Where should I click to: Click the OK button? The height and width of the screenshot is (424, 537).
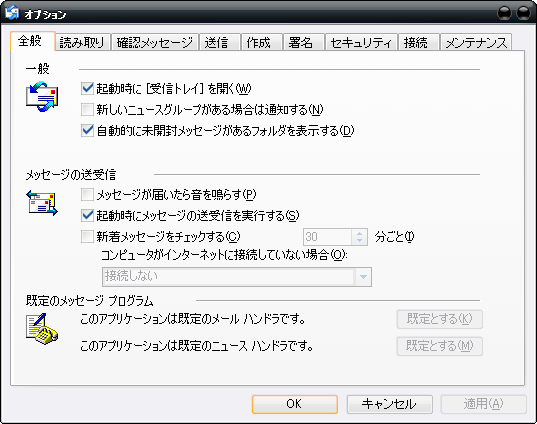(x=295, y=404)
